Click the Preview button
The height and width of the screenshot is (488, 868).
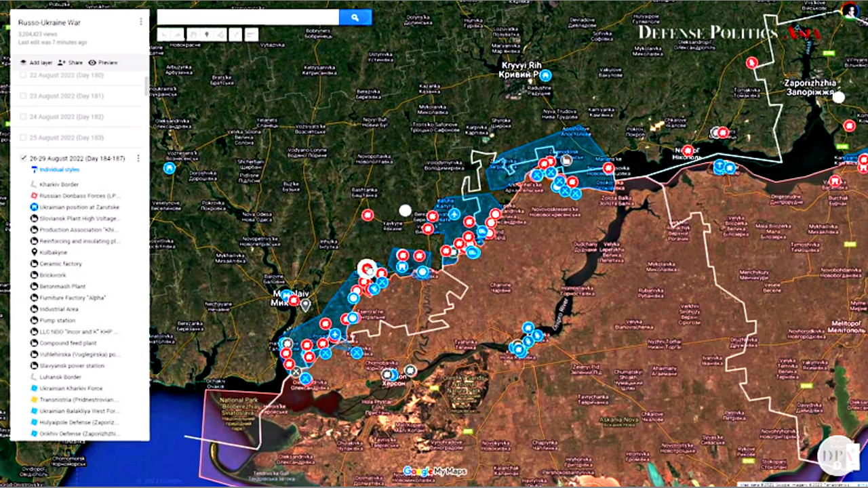103,62
